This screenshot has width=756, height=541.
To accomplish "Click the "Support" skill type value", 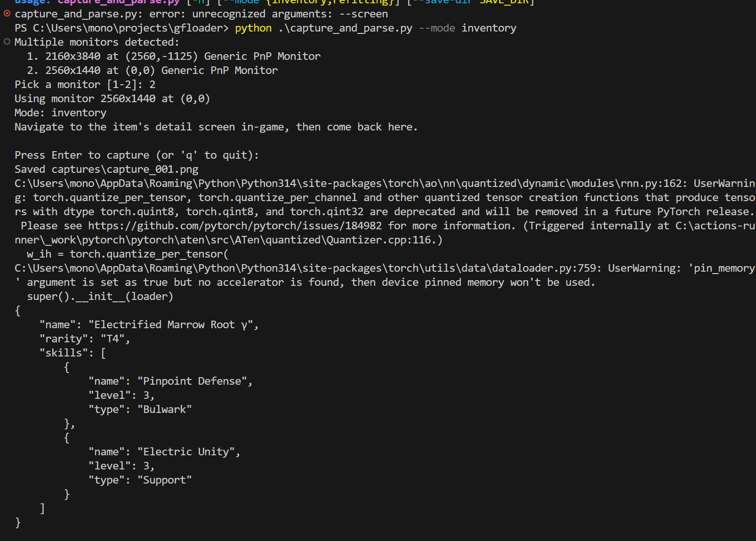I will click(164, 480).
